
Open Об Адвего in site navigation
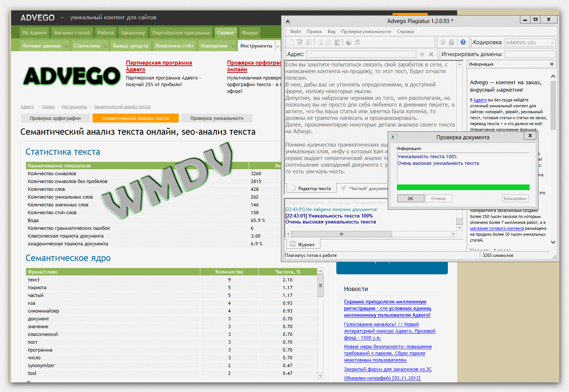[35, 33]
